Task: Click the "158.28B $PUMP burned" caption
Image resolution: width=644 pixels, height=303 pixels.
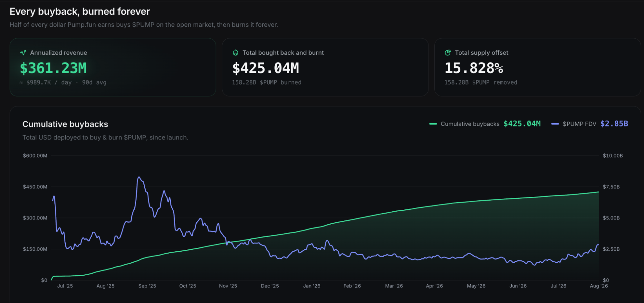Action: point(267,82)
